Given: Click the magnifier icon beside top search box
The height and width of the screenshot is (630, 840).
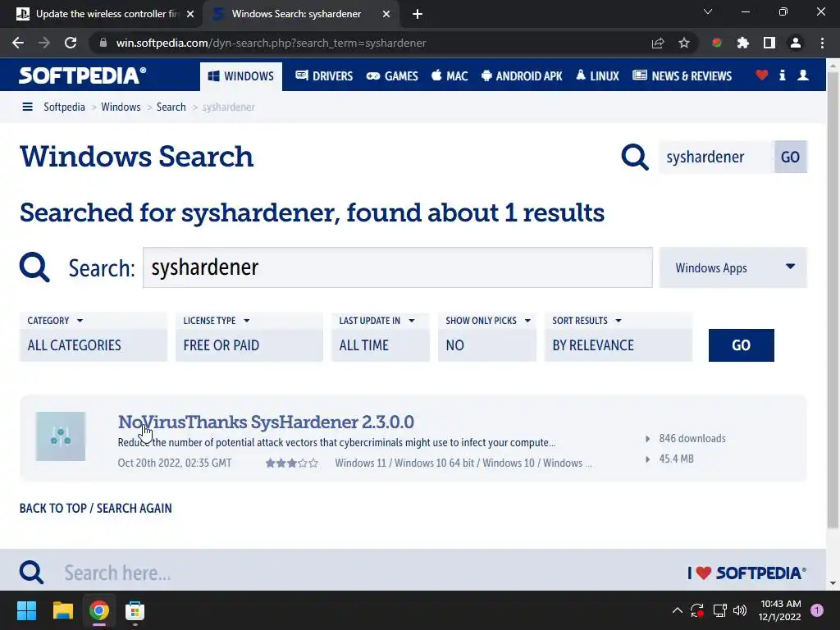Looking at the screenshot, I should 635,157.
